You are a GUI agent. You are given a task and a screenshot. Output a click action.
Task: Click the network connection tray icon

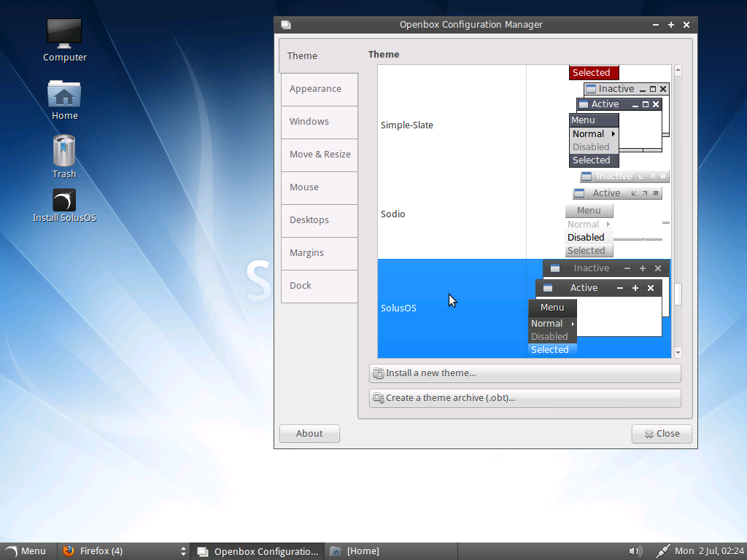(662, 551)
